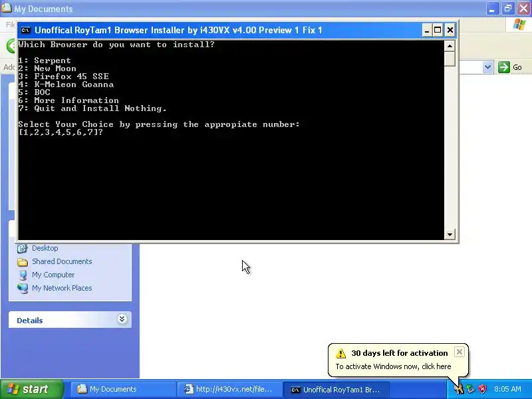Click 'Which Browser do you want to install?'

(116, 45)
